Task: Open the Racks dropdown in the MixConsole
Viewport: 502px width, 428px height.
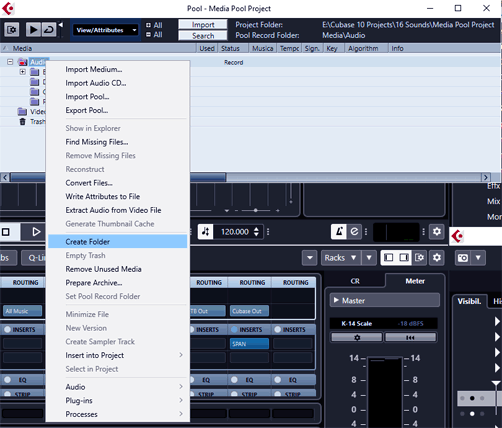Action: [341, 258]
